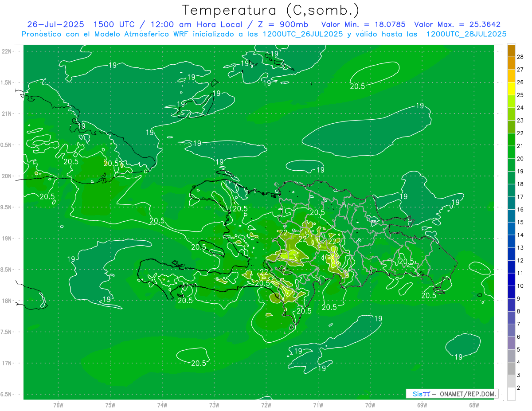Click the 21N latitude axis label

7,114
